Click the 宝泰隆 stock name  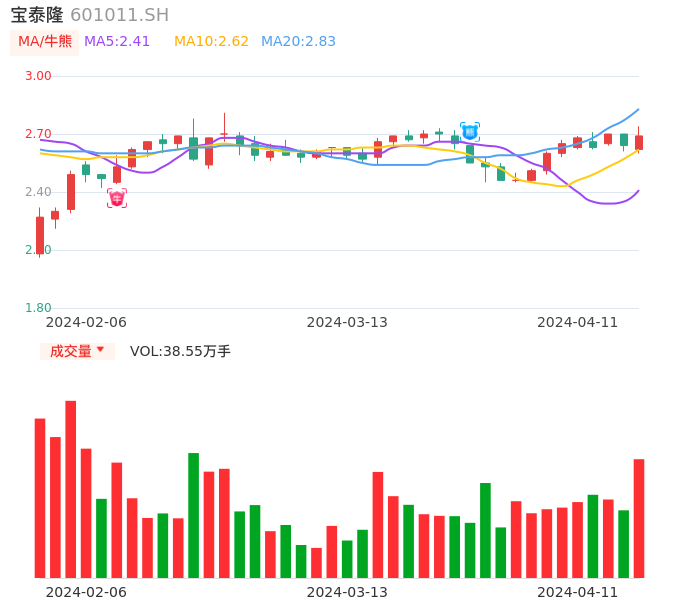(37, 15)
